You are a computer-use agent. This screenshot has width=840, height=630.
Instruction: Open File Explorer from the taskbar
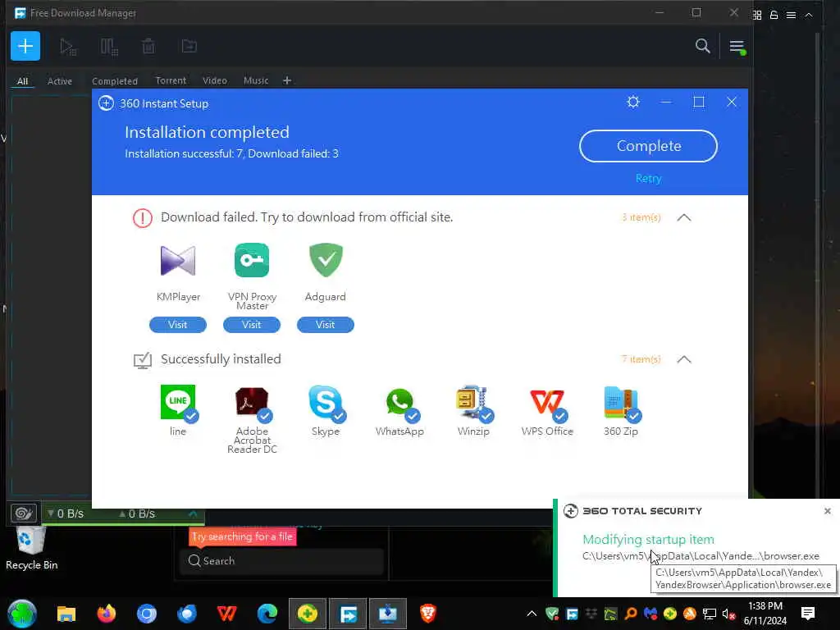(x=66, y=614)
